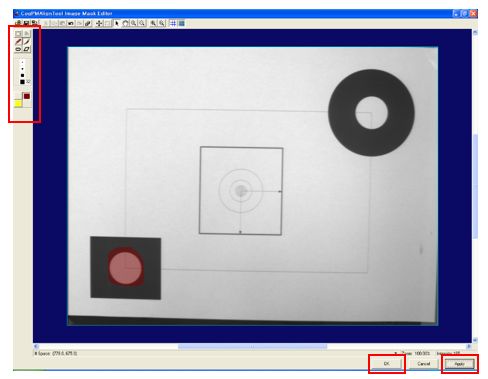Choose the ellipse shape tool
Viewport: 488px width, 379px height.
tap(18, 49)
